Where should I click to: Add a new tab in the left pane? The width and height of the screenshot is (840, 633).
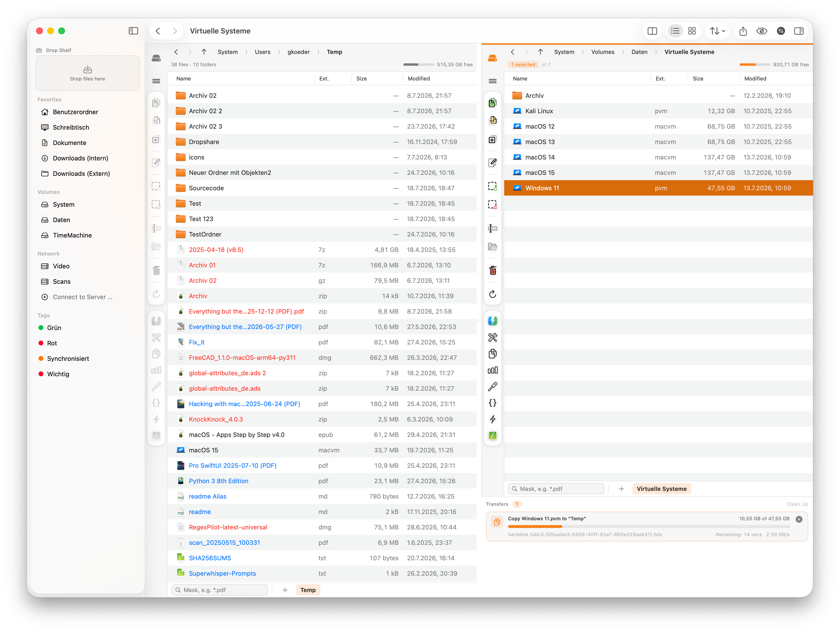(x=285, y=590)
